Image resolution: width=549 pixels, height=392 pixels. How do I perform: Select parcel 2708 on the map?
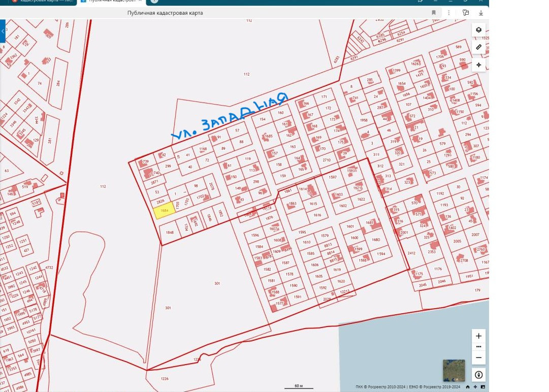[x=464, y=260]
